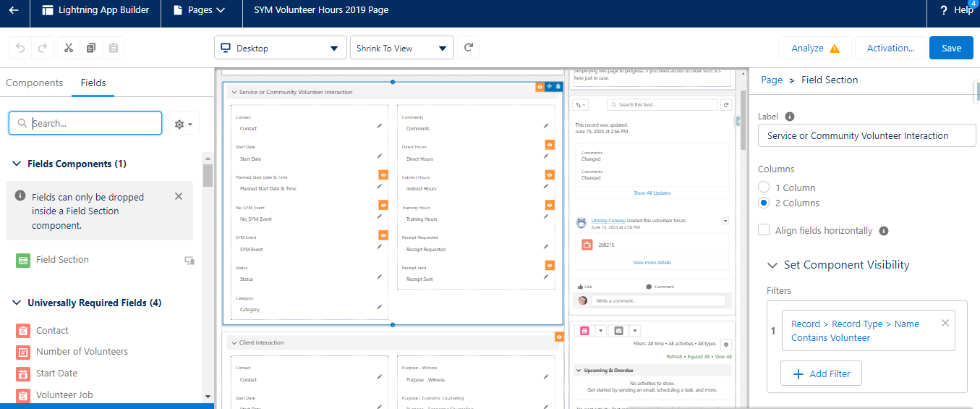The height and width of the screenshot is (409, 980).
Task: Click the pencil for Category field
Action: (379, 307)
